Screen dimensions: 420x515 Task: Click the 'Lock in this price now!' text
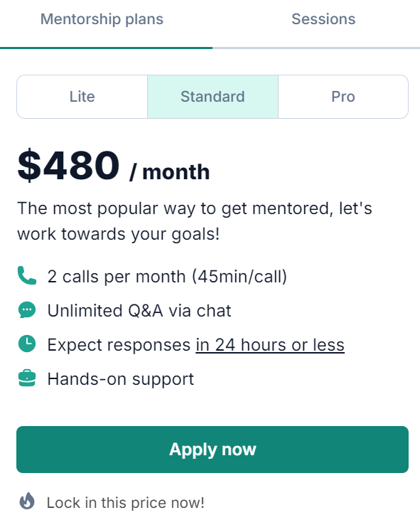[x=125, y=502]
